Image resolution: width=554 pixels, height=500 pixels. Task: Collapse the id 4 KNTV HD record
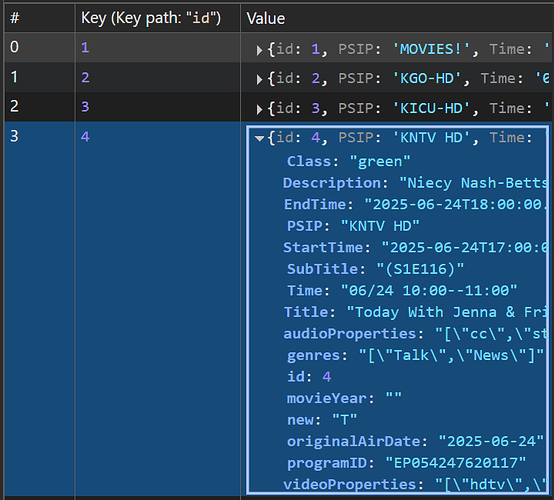(x=259, y=138)
